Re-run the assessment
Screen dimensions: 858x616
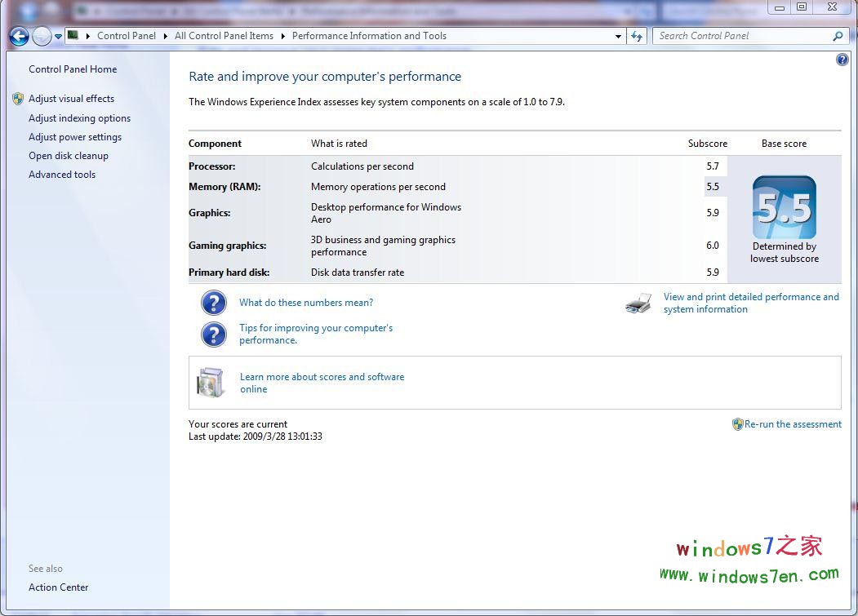click(792, 424)
